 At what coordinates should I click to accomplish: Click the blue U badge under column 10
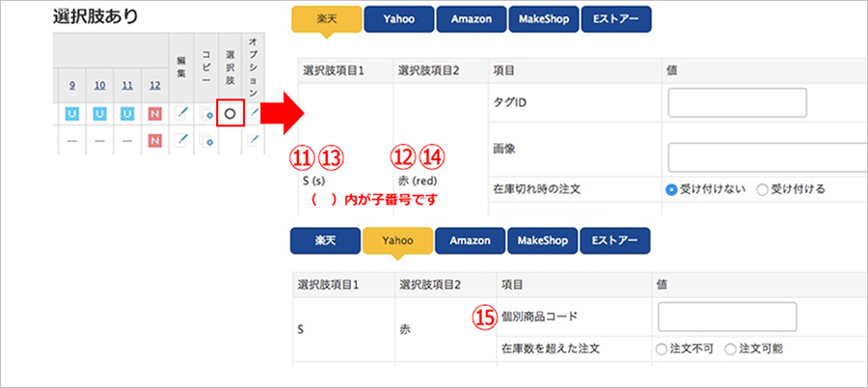[x=100, y=114]
